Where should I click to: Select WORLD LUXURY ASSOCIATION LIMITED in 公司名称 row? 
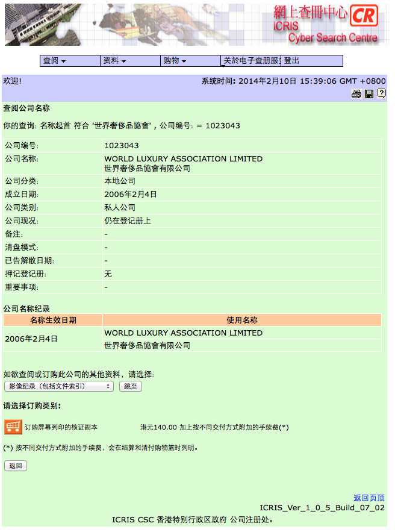[183, 159]
